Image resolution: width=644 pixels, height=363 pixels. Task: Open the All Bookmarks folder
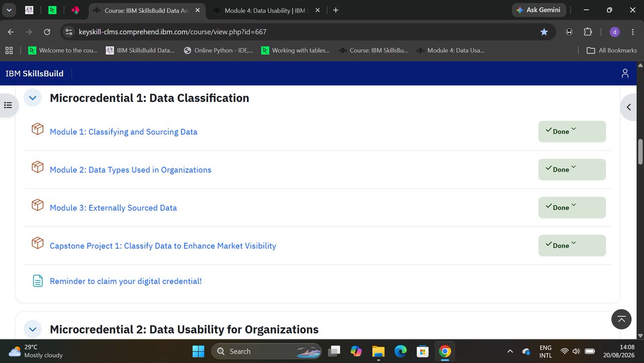(x=612, y=50)
